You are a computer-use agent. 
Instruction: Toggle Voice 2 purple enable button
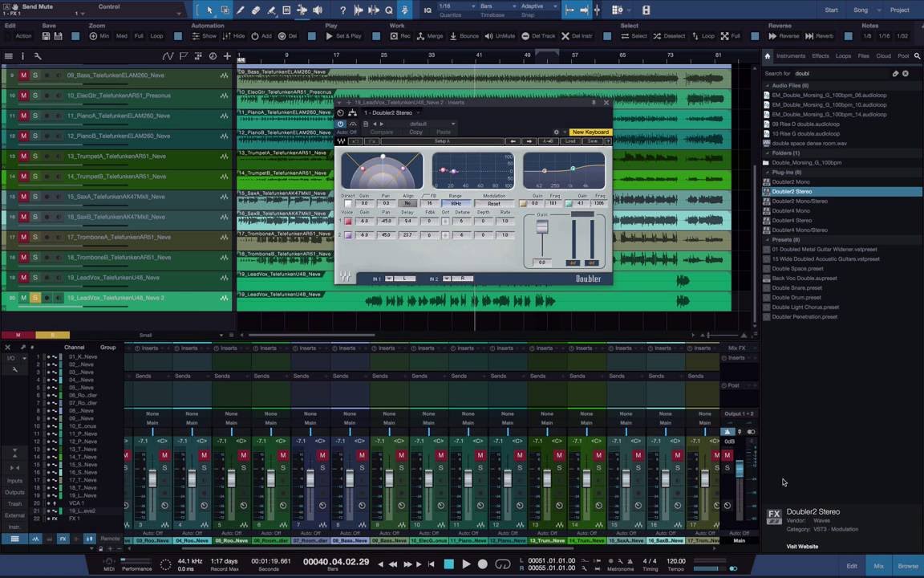pos(348,234)
